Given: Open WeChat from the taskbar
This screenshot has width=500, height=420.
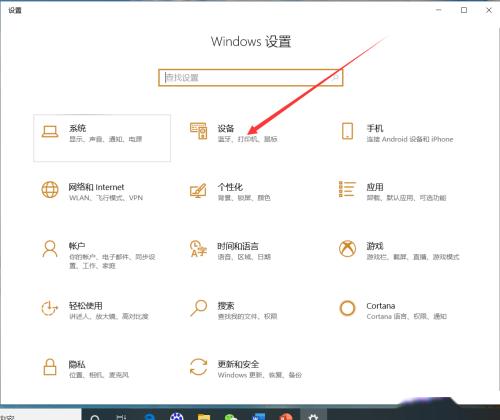Looking at the screenshot, I should point(231,417).
